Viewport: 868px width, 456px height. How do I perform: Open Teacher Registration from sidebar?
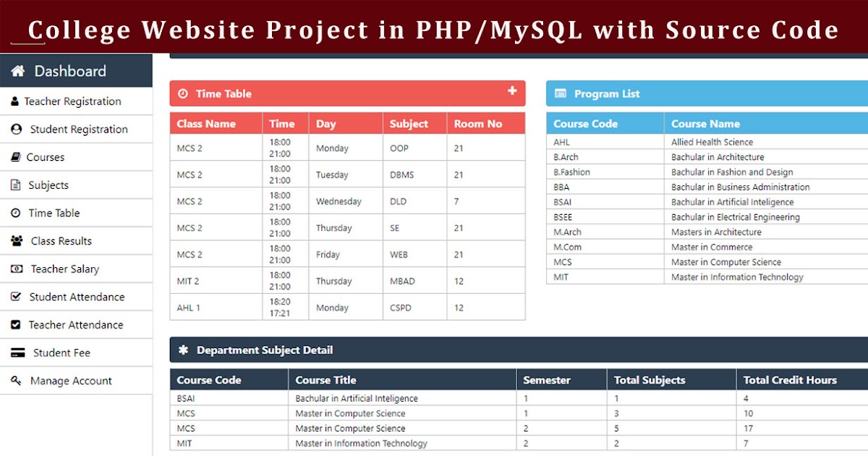tap(76, 101)
